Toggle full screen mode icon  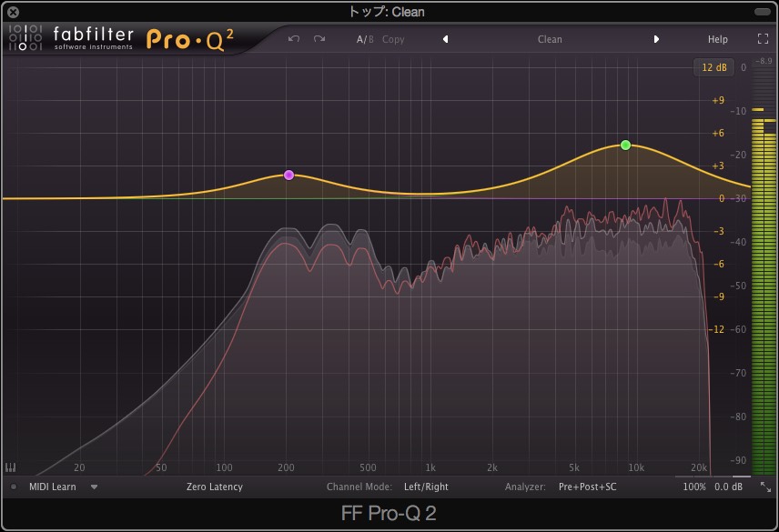click(764, 39)
